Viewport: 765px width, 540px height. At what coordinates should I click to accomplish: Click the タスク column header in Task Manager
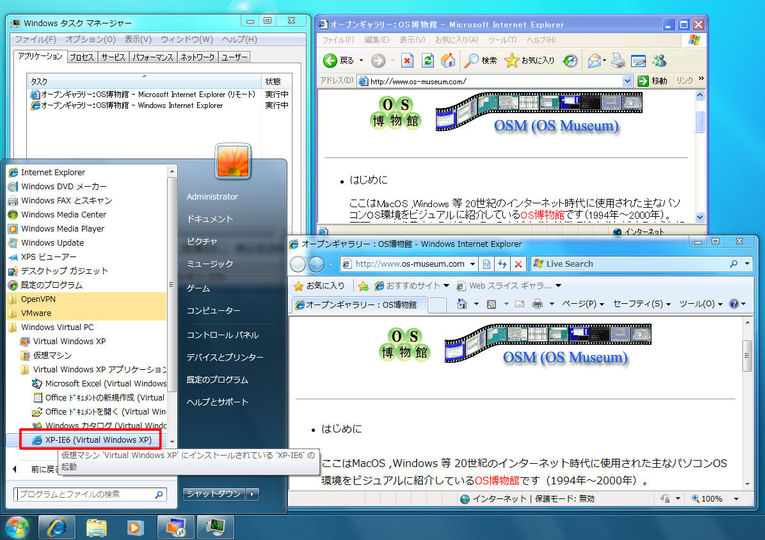(x=144, y=81)
